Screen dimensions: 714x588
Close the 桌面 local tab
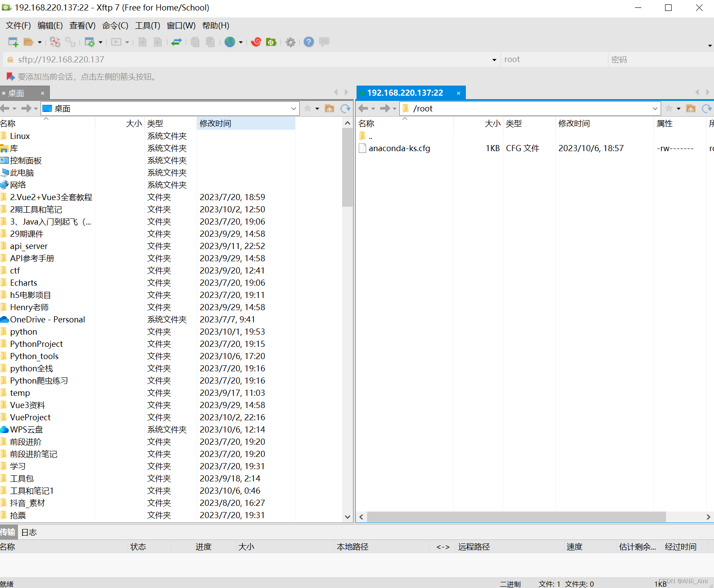pos(43,93)
